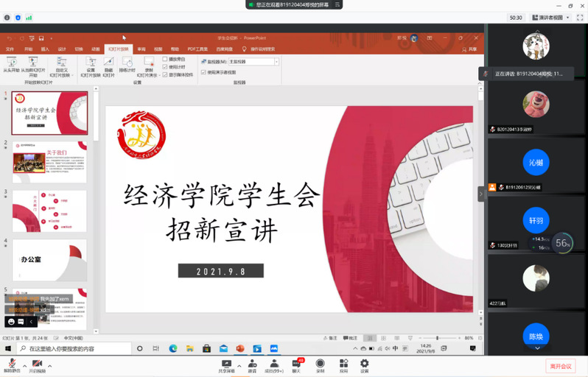
Task: Click the 解除静音 microphone icon
Action: [x=12, y=365]
